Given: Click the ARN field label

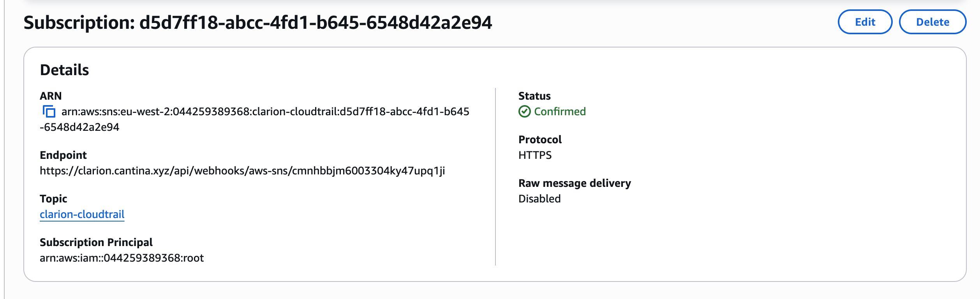Looking at the screenshot, I should click(x=51, y=96).
